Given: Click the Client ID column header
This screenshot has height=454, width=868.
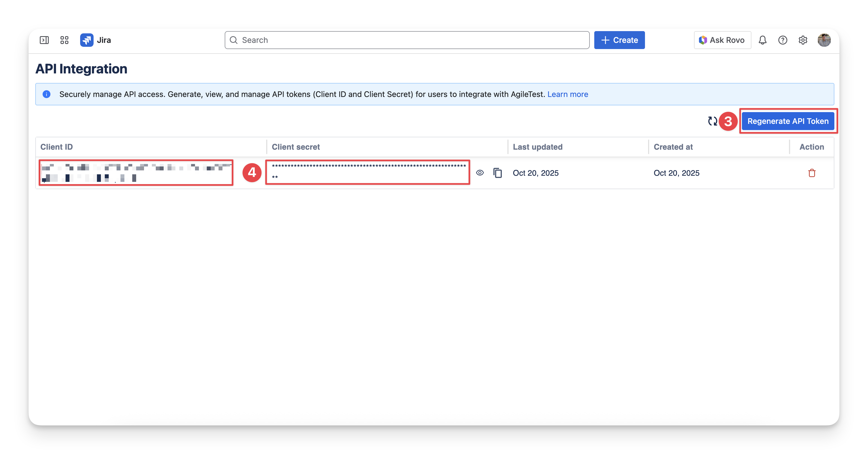Looking at the screenshot, I should pos(57,147).
